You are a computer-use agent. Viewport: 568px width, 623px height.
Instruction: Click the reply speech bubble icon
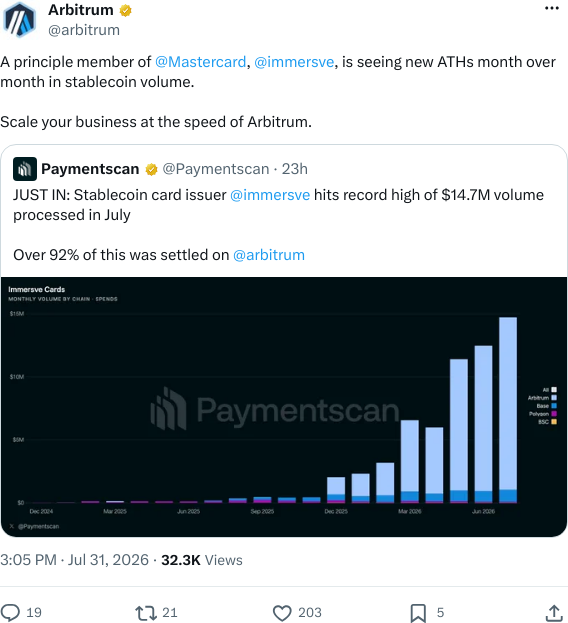tap(10, 612)
